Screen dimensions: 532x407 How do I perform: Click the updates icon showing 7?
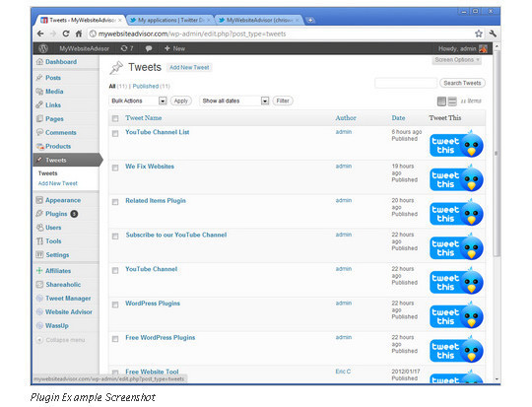pyautogui.click(x=127, y=48)
